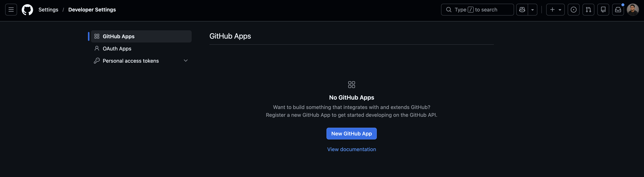This screenshot has height=177, width=644.
Task: Click the No GitHub Apps heading
Action: click(351, 98)
